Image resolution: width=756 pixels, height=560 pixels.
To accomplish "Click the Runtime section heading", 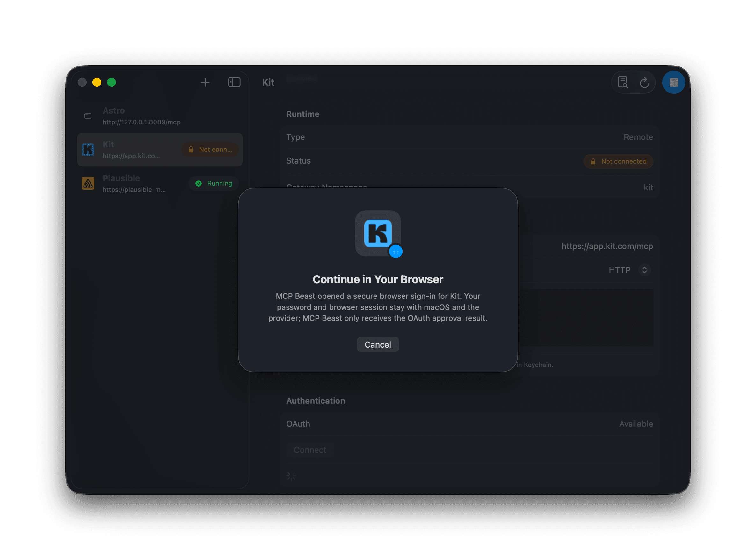I will click(x=303, y=114).
